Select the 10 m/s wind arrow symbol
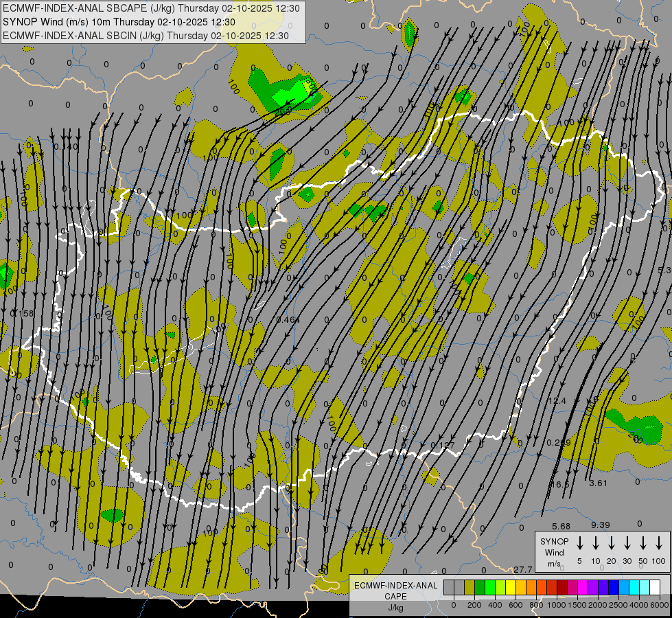Screen dimensions: 672x618 coord(595,543)
